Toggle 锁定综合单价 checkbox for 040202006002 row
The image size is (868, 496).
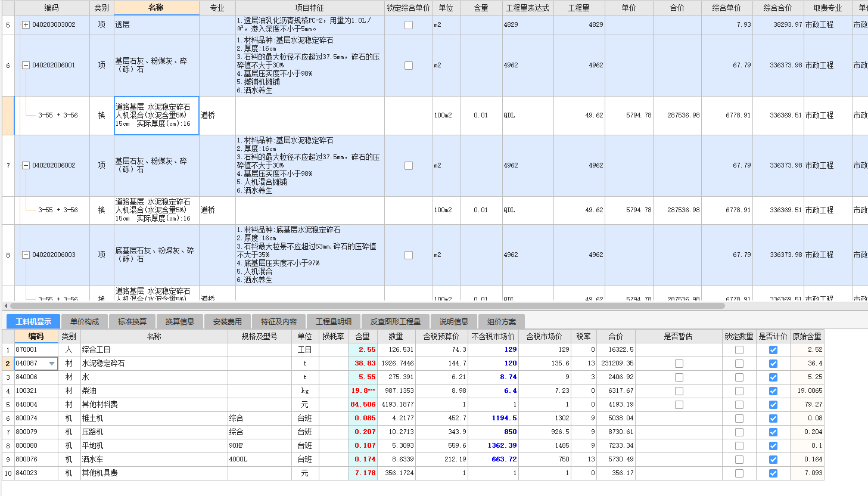coord(409,166)
